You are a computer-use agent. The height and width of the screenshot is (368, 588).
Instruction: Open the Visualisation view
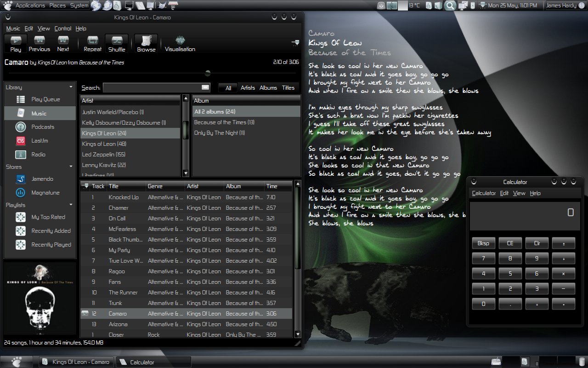tap(180, 44)
